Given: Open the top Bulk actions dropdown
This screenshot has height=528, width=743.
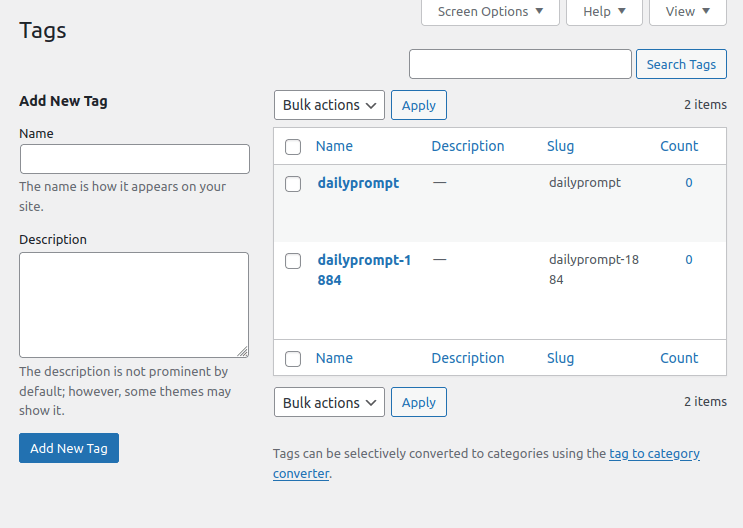Looking at the screenshot, I should (329, 105).
